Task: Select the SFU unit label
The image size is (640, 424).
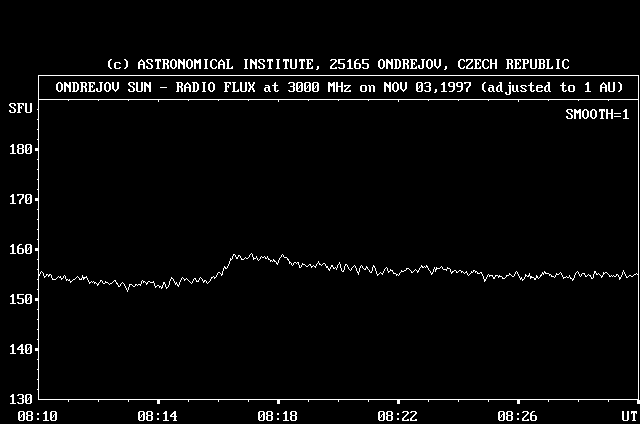Action: tap(19, 107)
